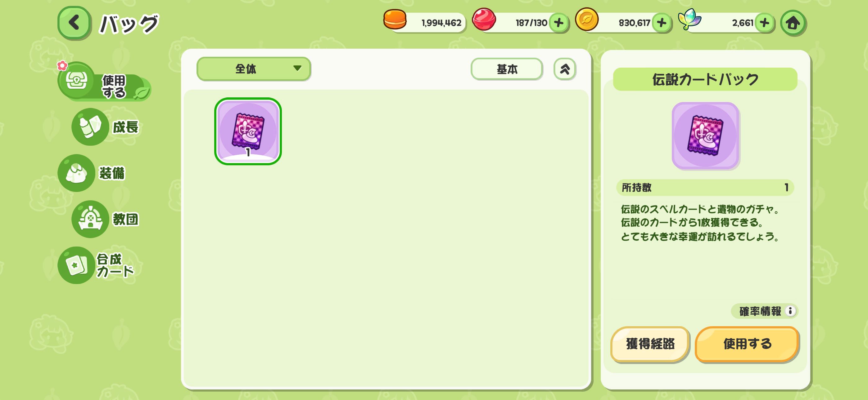Change the 基本 sort order
Image resolution: width=868 pixels, height=400 pixels.
(x=506, y=69)
